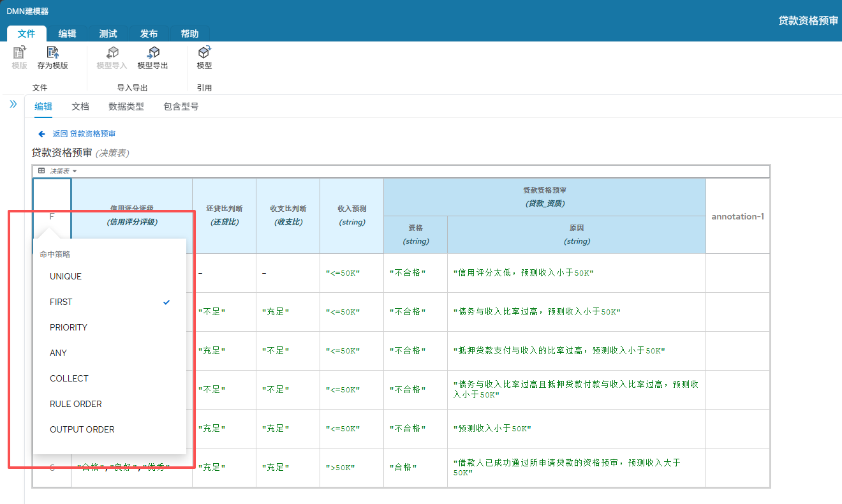Click the 存为模版 save-as-template icon
This screenshot has width=842, height=504.
52,53
